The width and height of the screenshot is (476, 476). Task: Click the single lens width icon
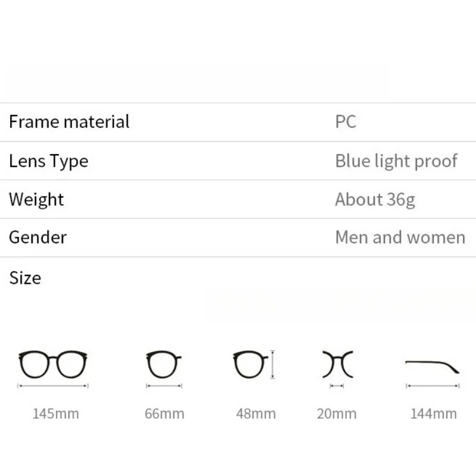(164, 365)
